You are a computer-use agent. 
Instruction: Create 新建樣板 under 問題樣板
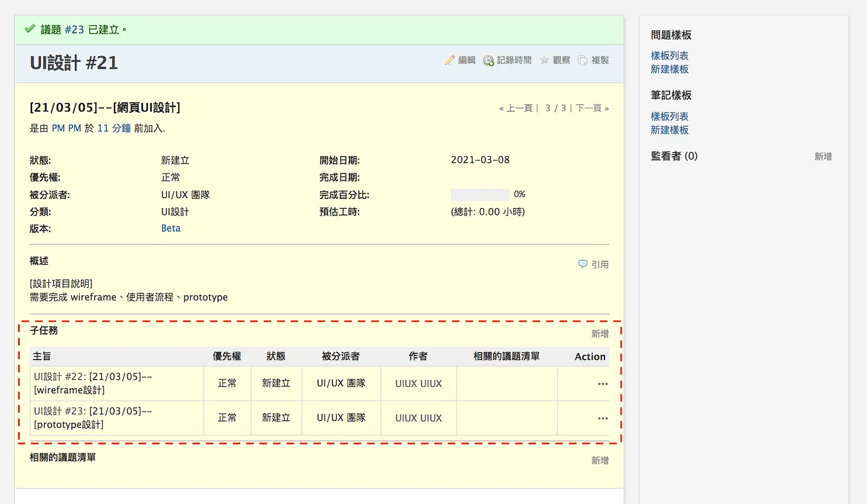click(669, 69)
